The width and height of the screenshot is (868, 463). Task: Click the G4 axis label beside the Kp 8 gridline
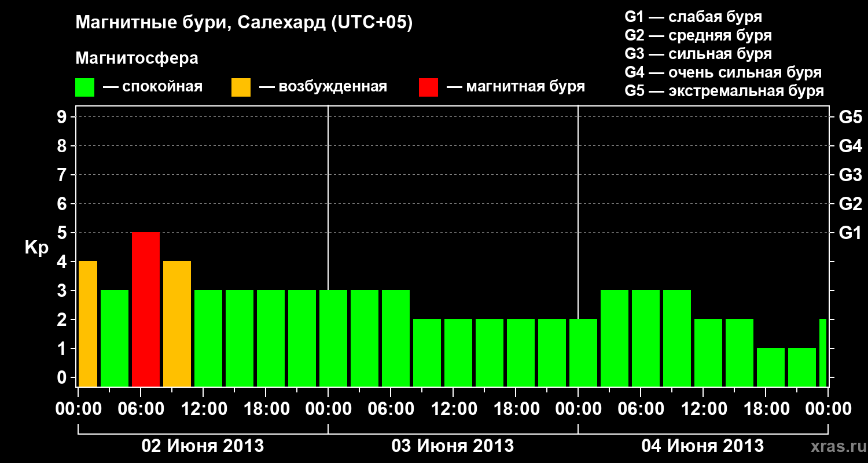pos(850,146)
